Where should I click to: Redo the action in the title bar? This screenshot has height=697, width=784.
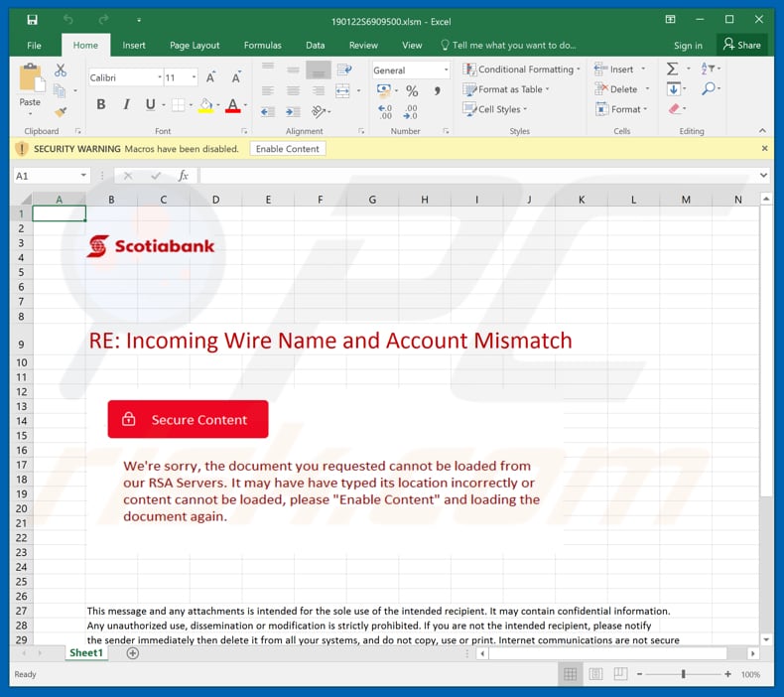click(103, 20)
